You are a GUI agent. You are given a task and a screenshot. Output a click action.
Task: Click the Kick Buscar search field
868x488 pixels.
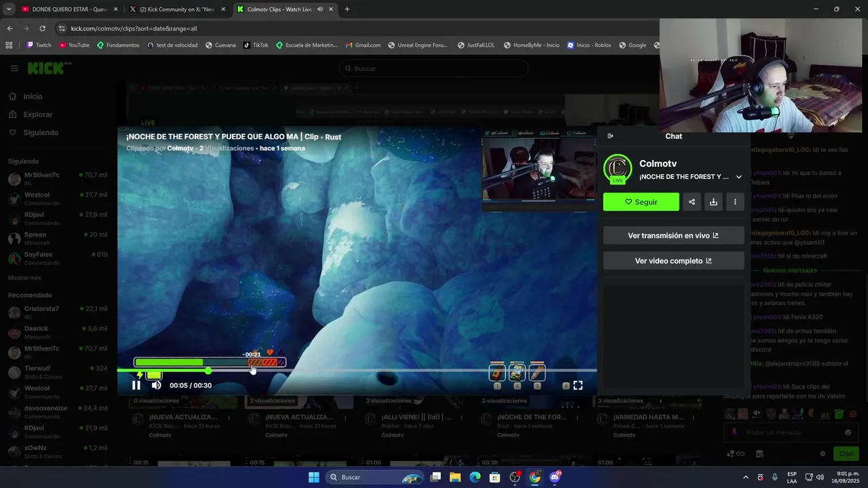coord(434,68)
